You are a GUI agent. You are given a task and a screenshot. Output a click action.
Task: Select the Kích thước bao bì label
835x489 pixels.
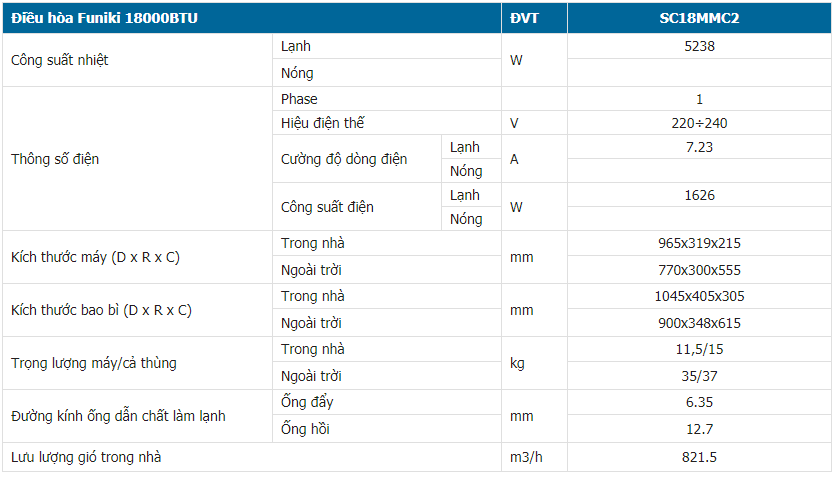click(x=101, y=310)
